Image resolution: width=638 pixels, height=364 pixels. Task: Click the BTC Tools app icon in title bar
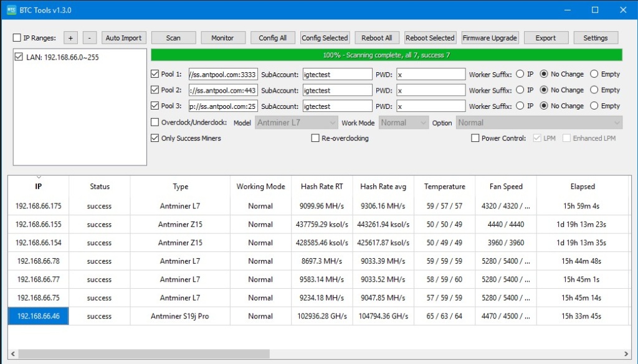[11, 10]
